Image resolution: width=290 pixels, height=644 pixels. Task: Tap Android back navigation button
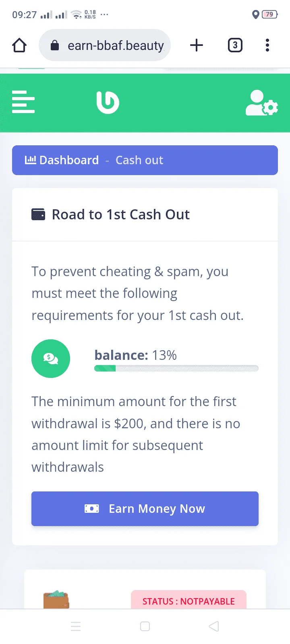(214, 626)
